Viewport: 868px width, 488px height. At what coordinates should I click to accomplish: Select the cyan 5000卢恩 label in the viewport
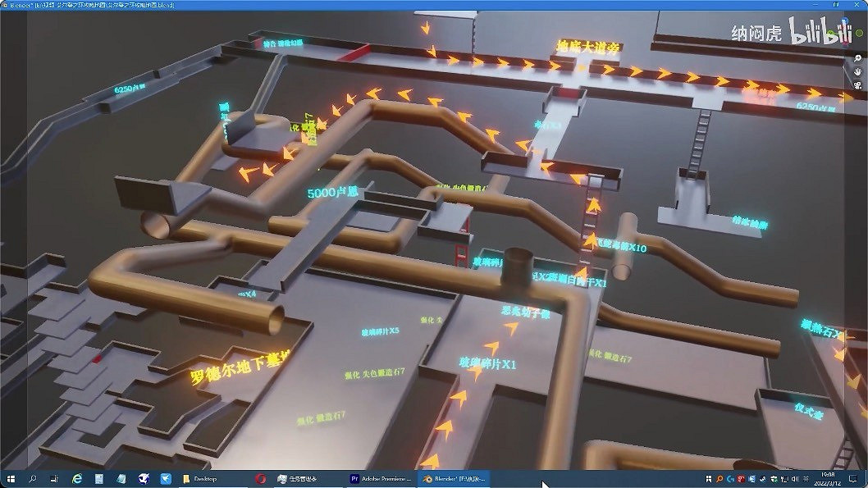click(x=333, y=194)
